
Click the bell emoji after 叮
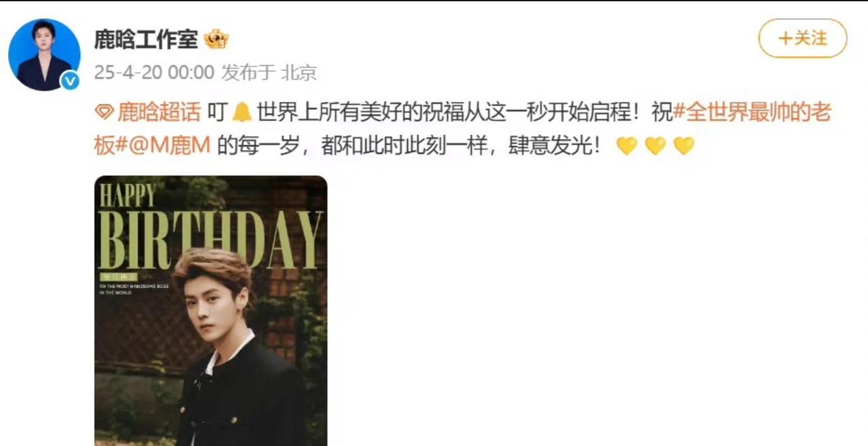(x=241, y=111)
